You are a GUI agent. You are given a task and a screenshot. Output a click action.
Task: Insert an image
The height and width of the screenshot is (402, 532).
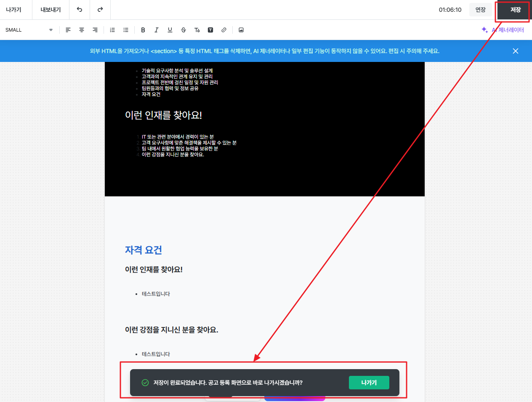tap(241, 30)
